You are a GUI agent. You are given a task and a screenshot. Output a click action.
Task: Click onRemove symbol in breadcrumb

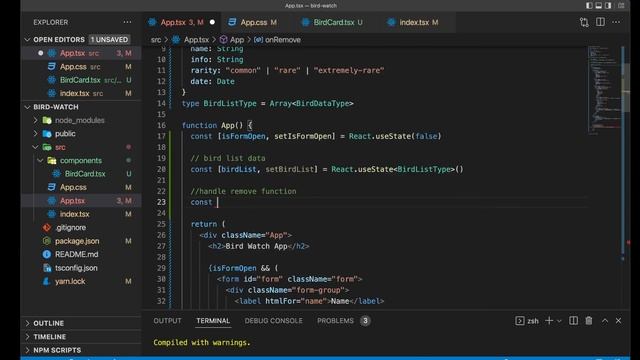click(283, 40)
